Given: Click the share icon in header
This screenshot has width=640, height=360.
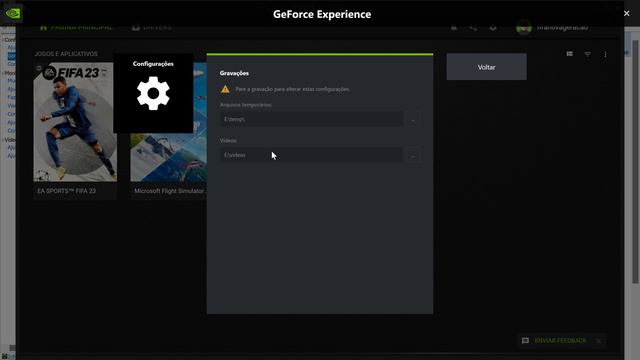Looking at the screenshot, I should point(473,28).
